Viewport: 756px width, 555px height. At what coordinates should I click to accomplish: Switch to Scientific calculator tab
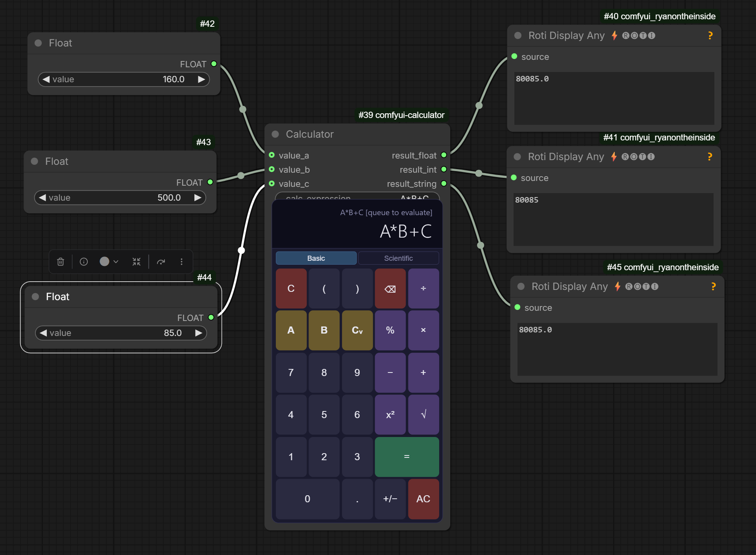click(398, 258)
